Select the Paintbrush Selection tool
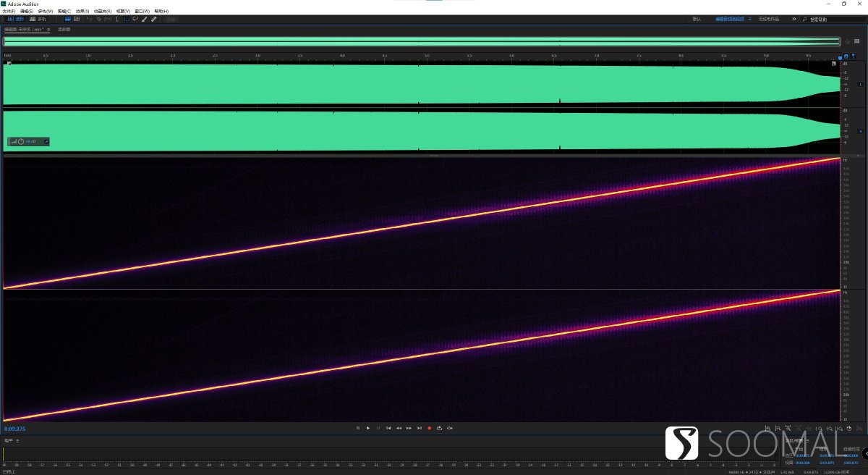Screen dimensions: 868x475 coord(144,19)
